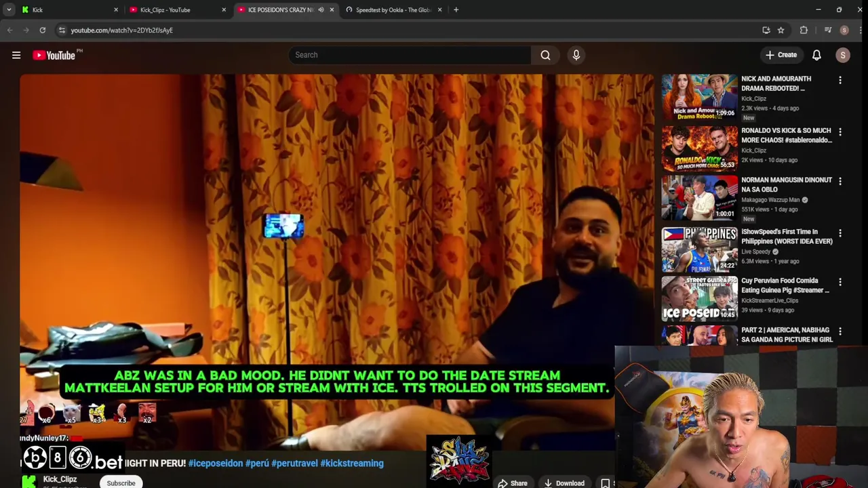Open the Create menu
The height and width of the screenshot is (488, 868).
point(781,55)
